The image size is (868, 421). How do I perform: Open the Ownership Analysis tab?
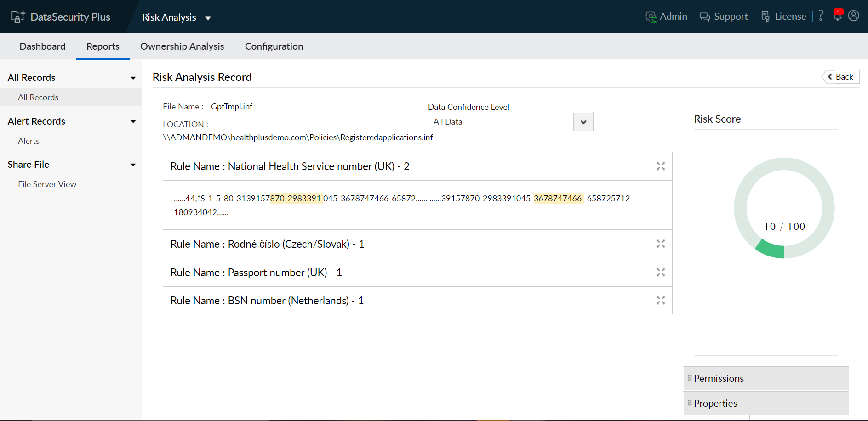pos(182,46)
